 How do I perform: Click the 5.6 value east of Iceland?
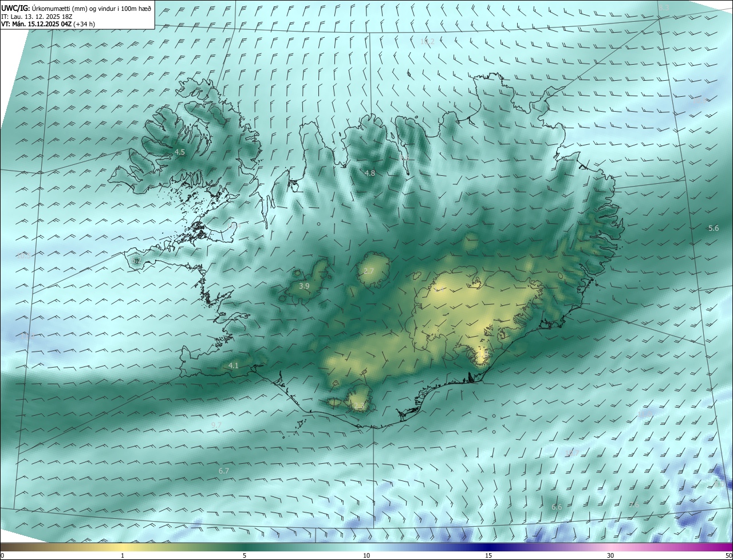[714, 228]
